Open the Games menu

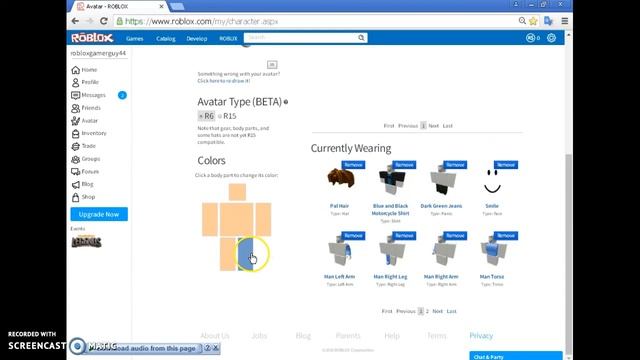tap(135, 38)
